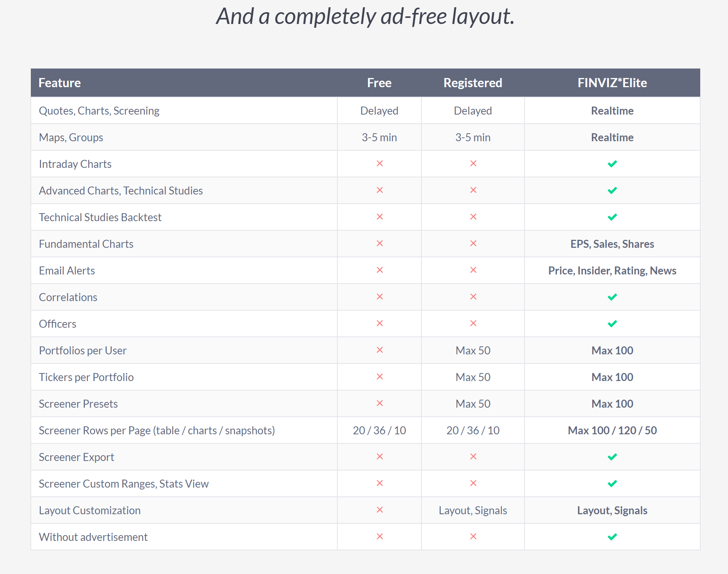The height and width of the screenshot is (574, 728).
Task: Click the green checkmark in Correlations row
Action: 612,297
